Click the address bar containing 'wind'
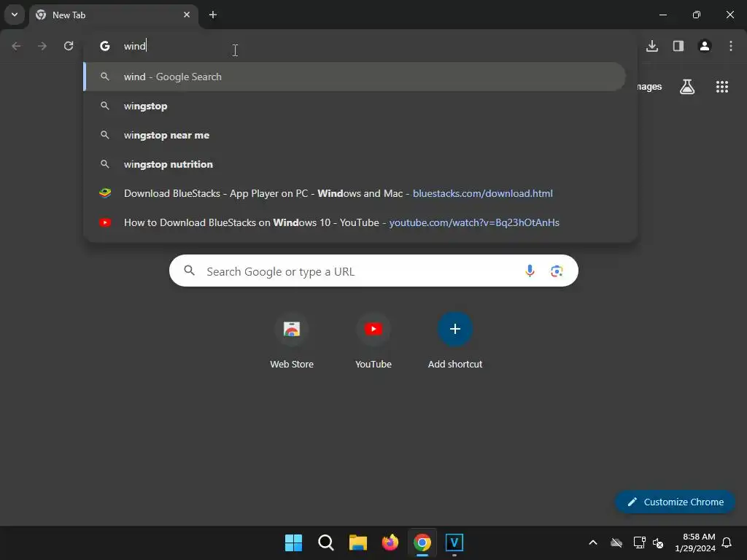 pos(360,46)
